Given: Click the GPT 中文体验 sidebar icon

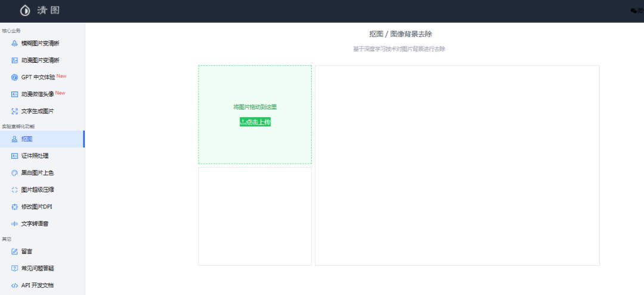Looking at the screenshot, I should [x=15, y=78].
